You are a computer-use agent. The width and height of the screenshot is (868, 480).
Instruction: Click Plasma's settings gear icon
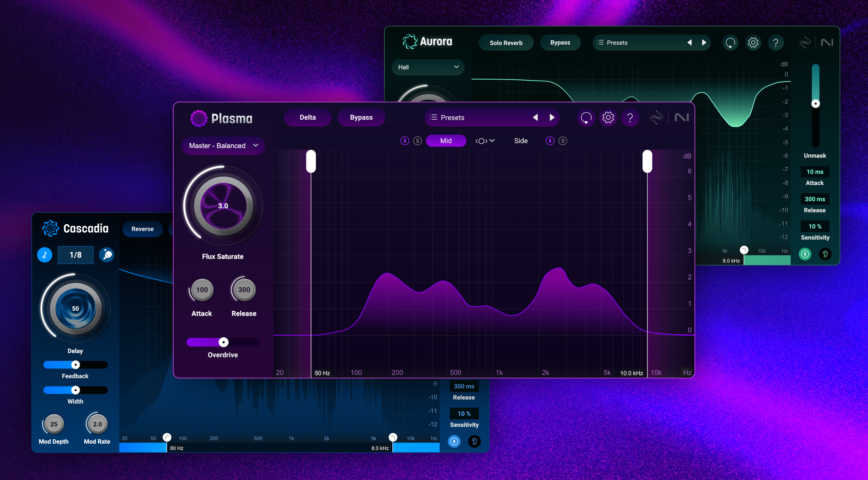608,118
